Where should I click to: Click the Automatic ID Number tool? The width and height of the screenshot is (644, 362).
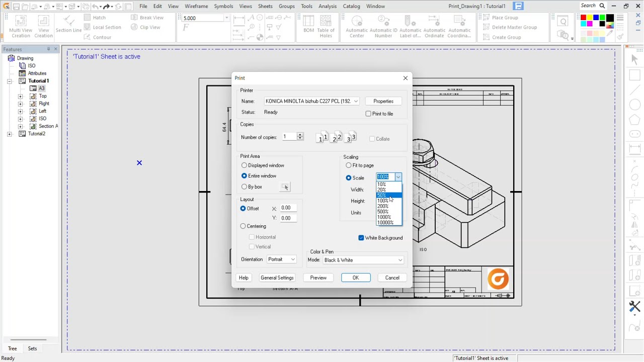[383, 26]
